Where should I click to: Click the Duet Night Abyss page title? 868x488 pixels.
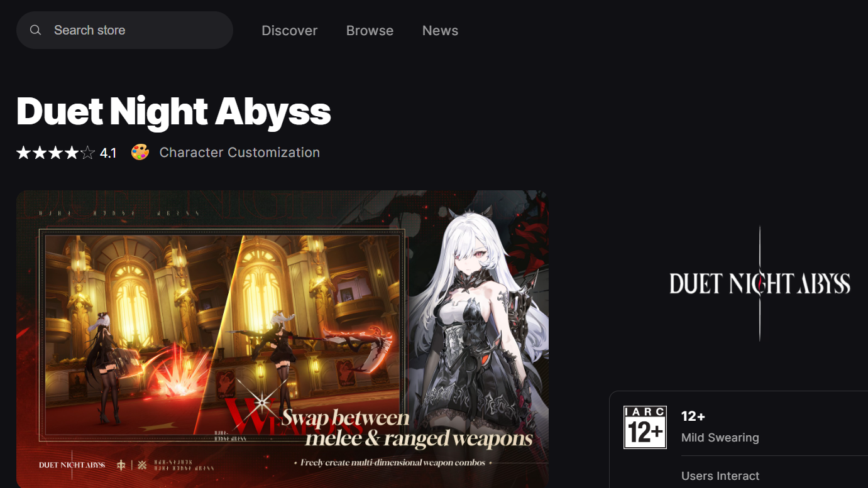173,112
